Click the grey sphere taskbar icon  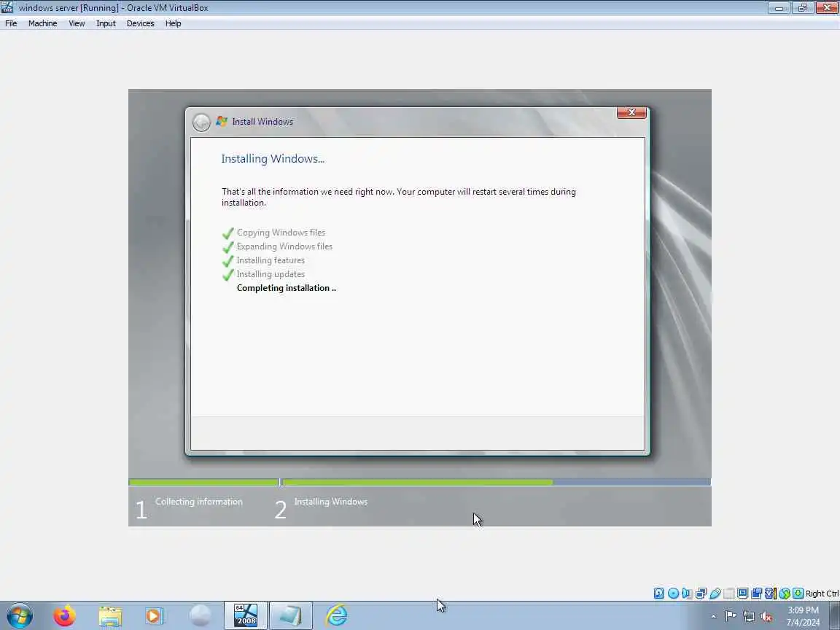click(x=200, y=615)
